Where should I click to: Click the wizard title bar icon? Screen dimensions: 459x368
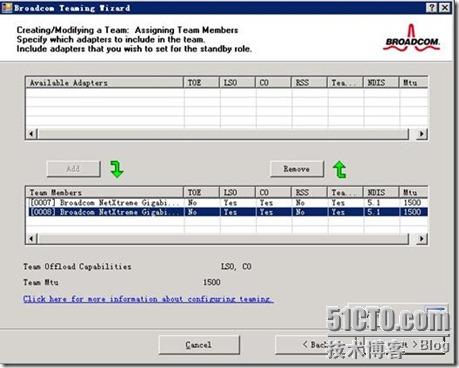pyautogui.click(x=7, y=8)
